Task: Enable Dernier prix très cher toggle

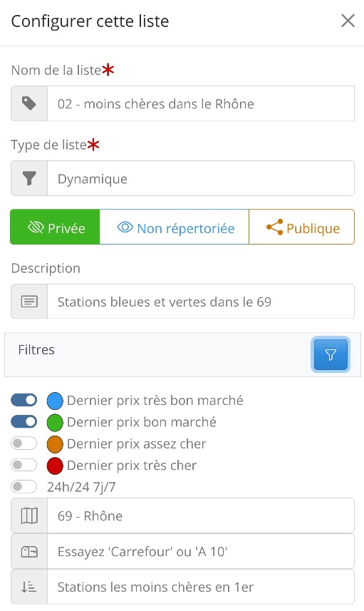Action: (24, 465)
